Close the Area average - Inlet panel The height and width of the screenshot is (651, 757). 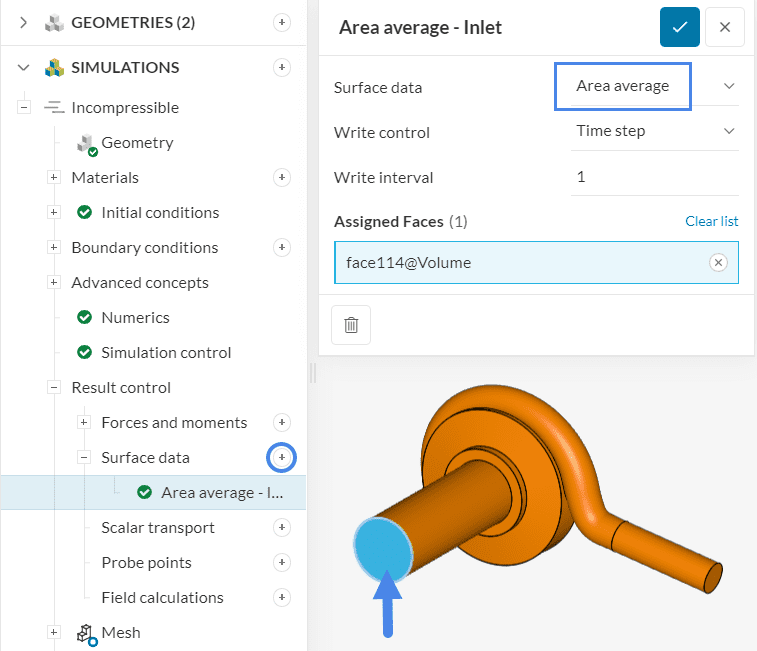click(x=725, y=27)
